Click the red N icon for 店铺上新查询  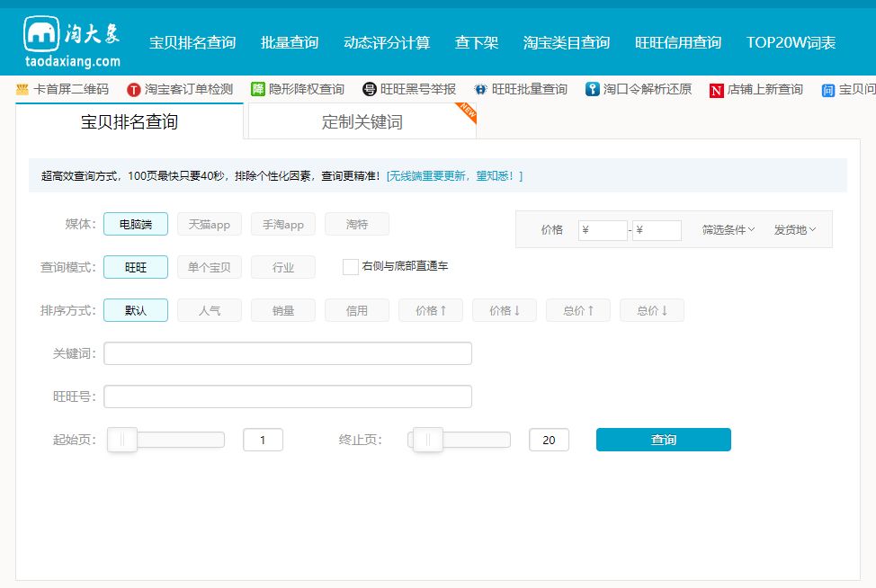tap(716, 90)
